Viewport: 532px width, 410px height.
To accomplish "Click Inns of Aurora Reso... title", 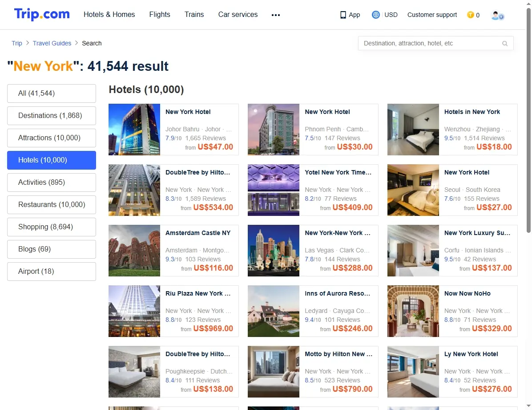I will (x=337, y=293).
